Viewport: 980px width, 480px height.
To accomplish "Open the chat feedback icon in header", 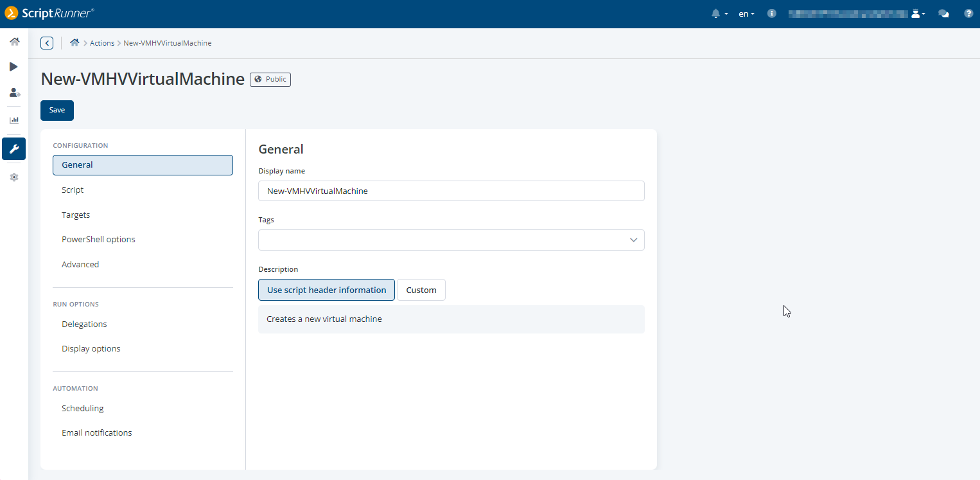I will pyautogui.click(x=943, y=13).
